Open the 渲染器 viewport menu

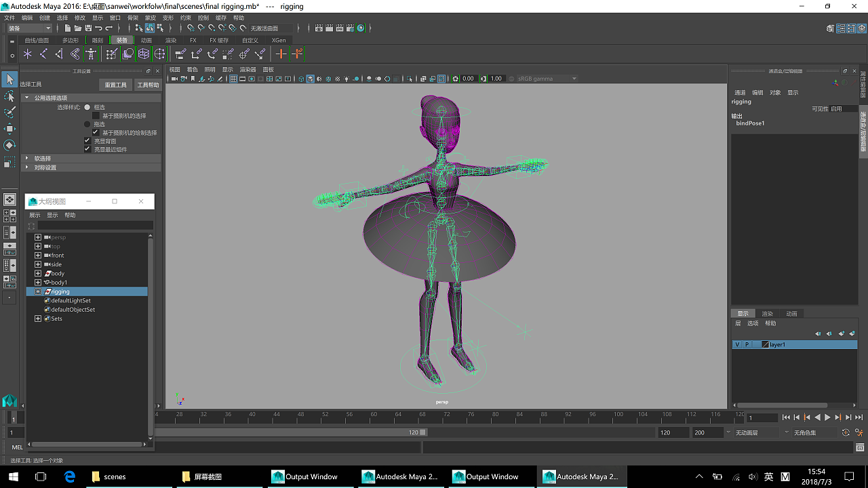pos(248,69)
